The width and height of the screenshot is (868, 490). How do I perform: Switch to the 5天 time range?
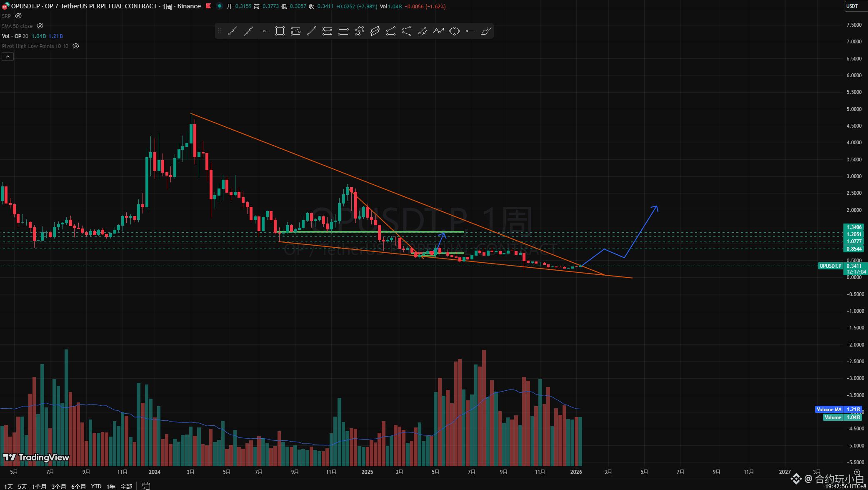click(x=23, y=486)
